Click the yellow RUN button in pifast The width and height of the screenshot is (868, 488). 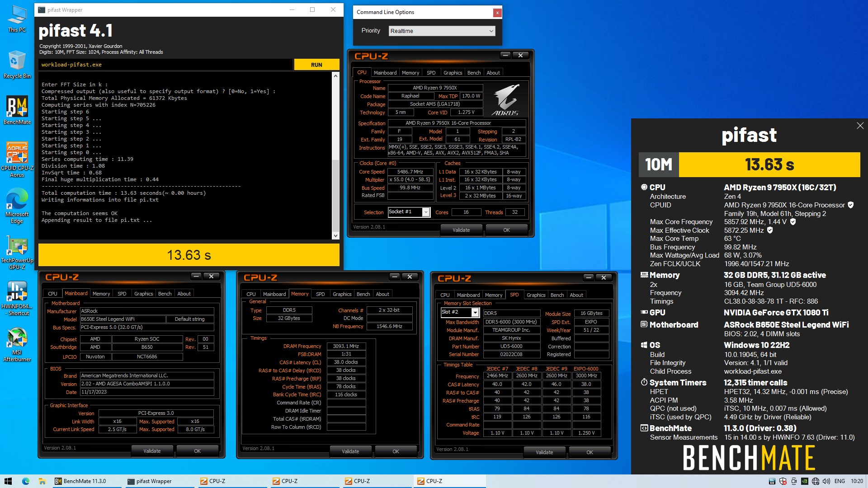pyautogui.click(x=316, y=65)
